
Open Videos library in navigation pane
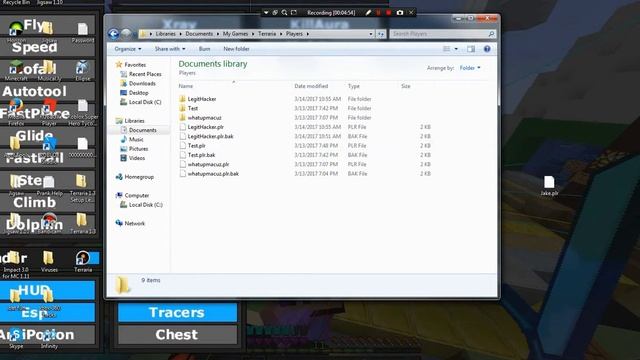(x=133, y=158)
